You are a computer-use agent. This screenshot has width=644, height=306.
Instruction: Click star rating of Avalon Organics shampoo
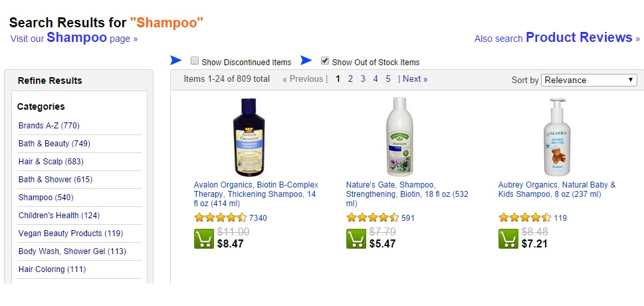(x=220, y=218)
